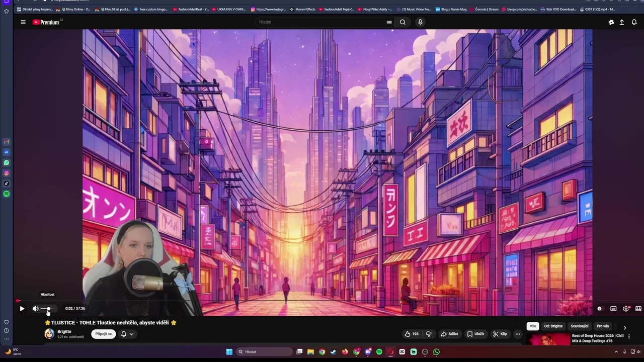Open YouTube notifications bell in the header
Image resolution: width=644 pixels, height=362 pixels.
point(634,22)
